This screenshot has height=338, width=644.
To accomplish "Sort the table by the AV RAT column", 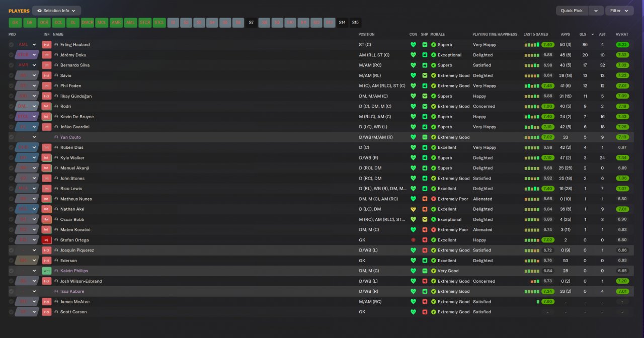I will click(622, 35).
